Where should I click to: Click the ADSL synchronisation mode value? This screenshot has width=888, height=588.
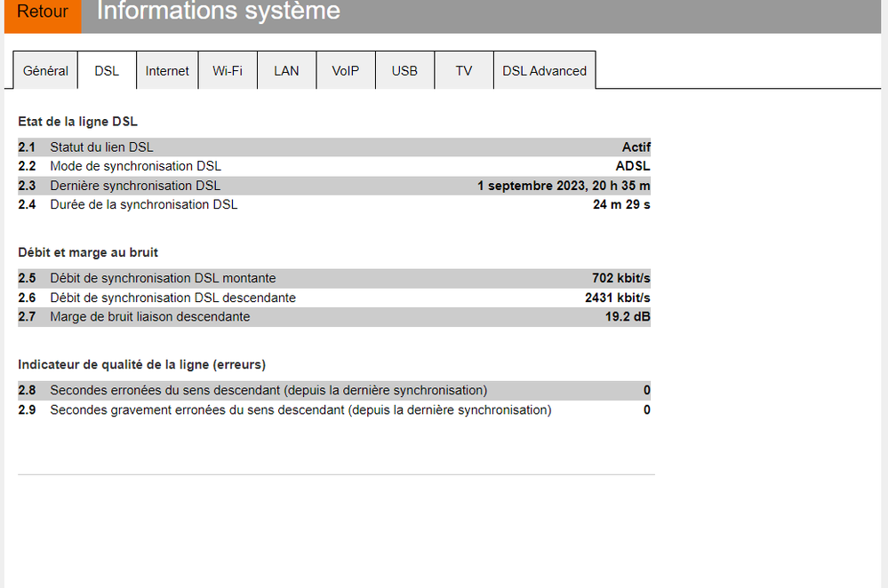pos(633,166)
